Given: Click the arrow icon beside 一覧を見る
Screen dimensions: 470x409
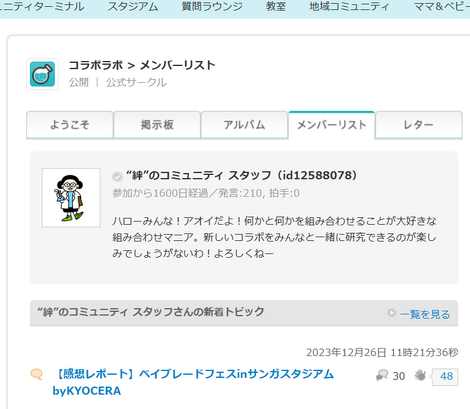Looking at the screenshot, I should pyautogui.click(x=391, y=313).
